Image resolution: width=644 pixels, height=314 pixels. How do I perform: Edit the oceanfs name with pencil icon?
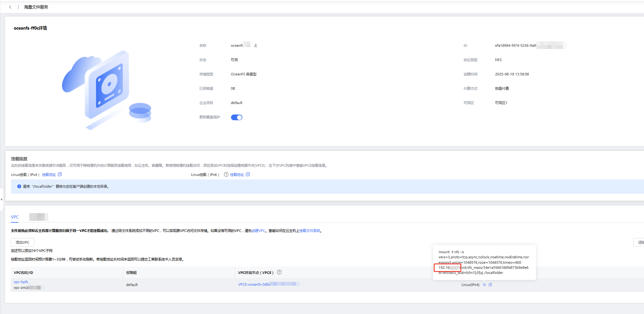(255, 45)
